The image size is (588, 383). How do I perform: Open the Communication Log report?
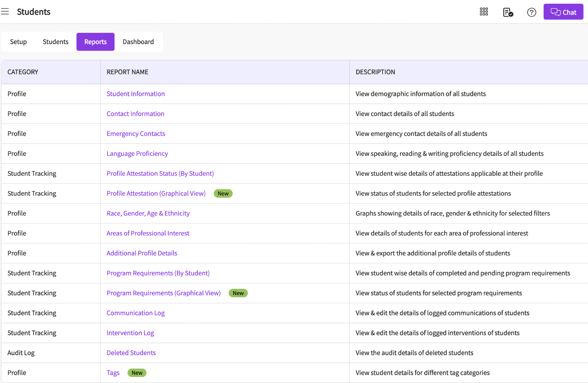click(x=135, y=313)
